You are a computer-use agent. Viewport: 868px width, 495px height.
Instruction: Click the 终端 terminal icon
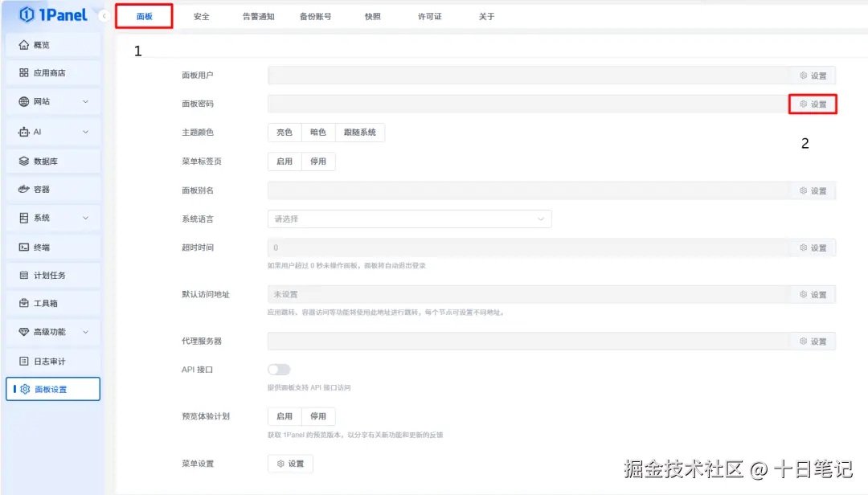(x=24, y=247)
